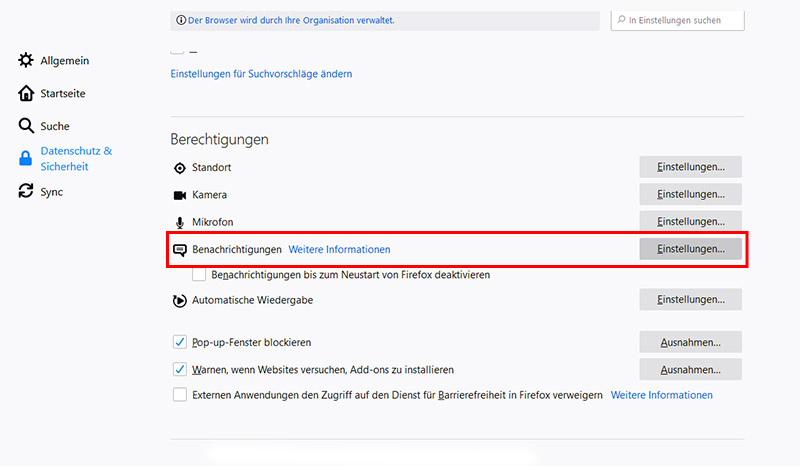The width and height of the screenshot is (800, 466).
Task: Click the Datenschutz lock icon
Action: coord(26,158)
